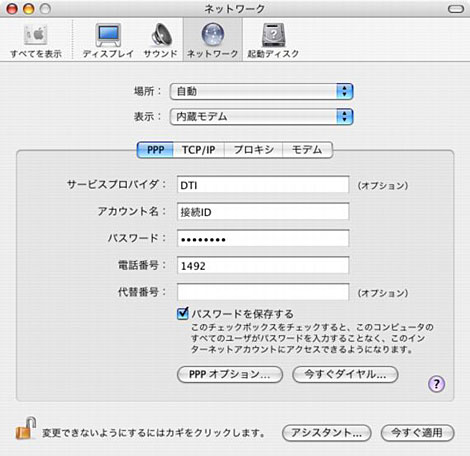Click the padlock icon to prevent changes

[26, 428]
